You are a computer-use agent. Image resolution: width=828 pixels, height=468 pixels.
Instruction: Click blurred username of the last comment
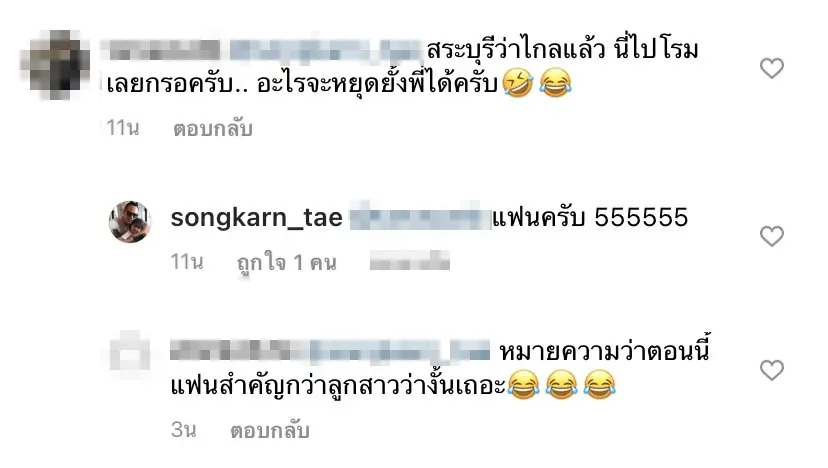coord(238,351)
